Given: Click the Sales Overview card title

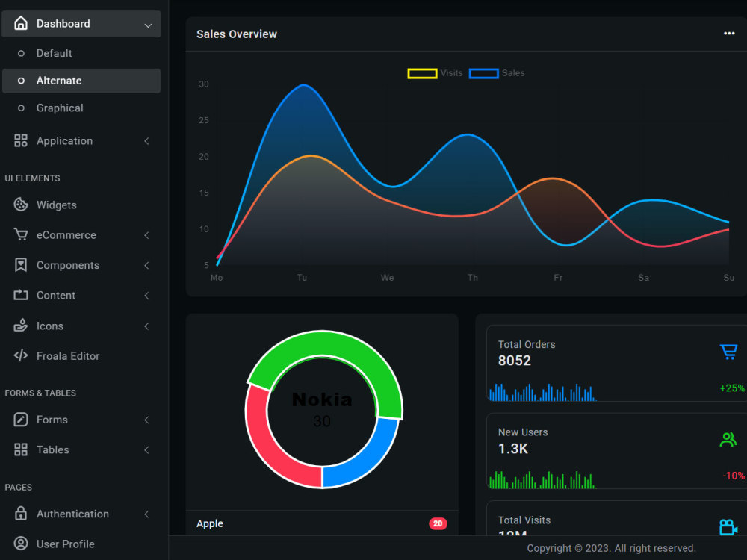Looking at the screenshot, I should (237, 34).
